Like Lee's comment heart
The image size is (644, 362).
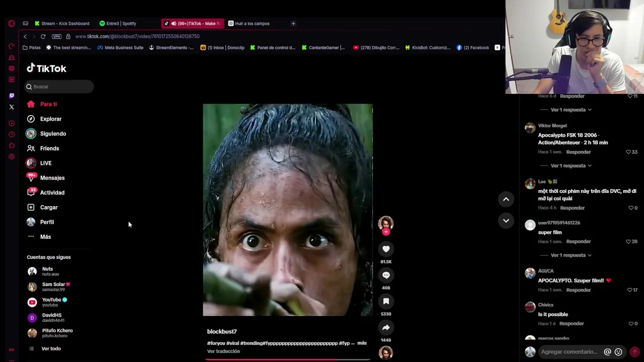click(631, 208)
